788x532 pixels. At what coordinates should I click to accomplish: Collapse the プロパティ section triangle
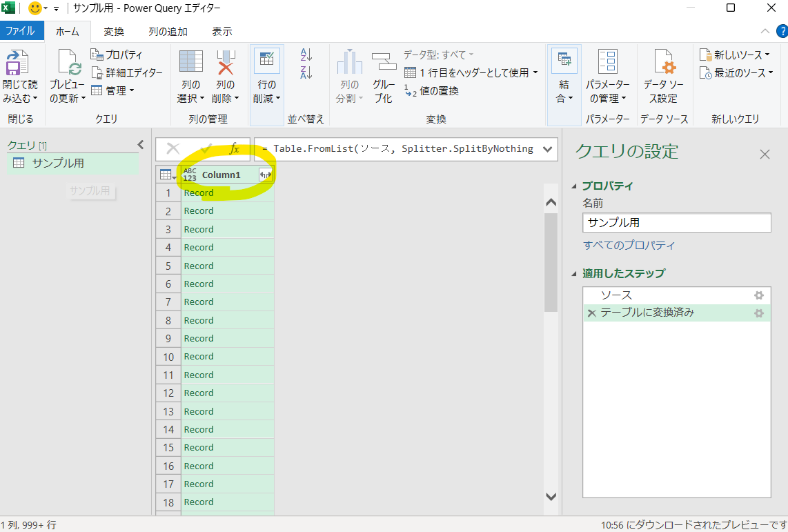(574, 186)
